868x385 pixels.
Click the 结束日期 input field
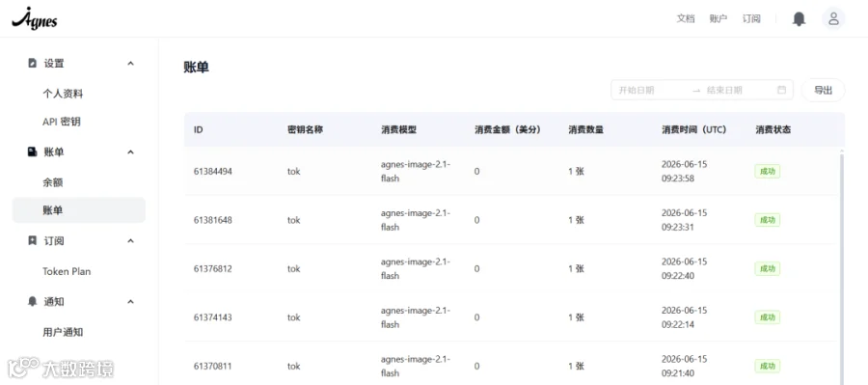tap(740, 90)
